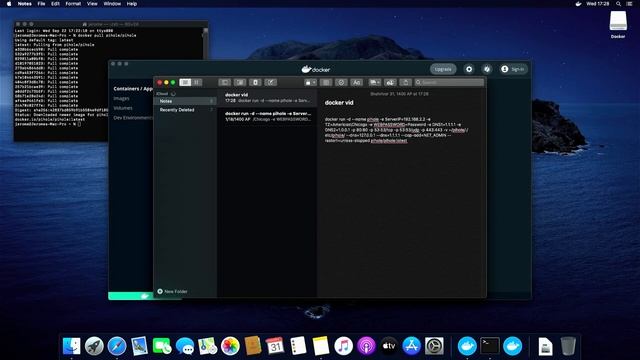Viewport: 640px width, 360px height.
Task: Select the 'docker run -d --name pihole' note
Action: click(267, 116)
